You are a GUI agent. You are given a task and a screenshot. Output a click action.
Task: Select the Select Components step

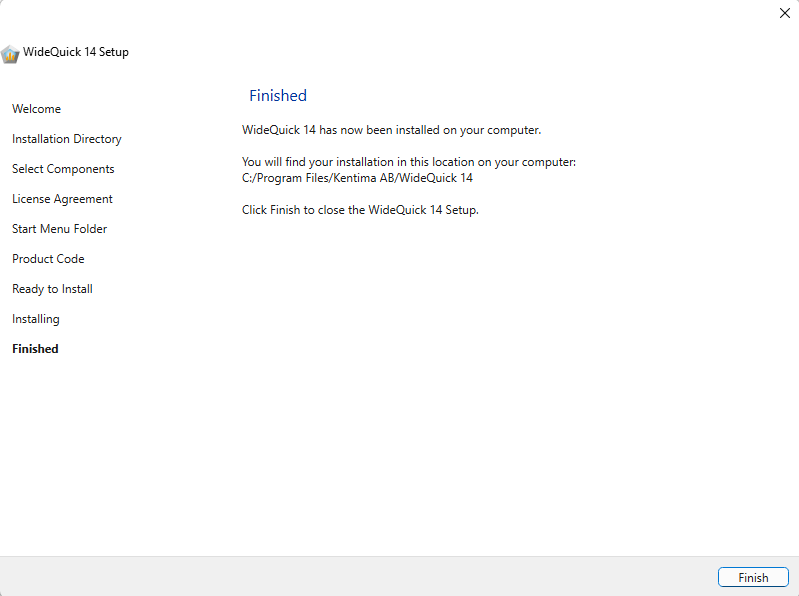point(63,169)
